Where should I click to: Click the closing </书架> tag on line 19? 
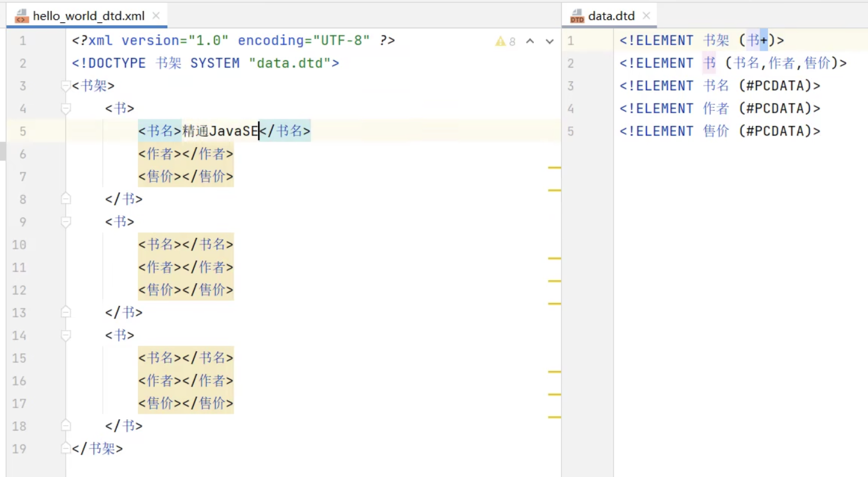(x=98, y=449)
